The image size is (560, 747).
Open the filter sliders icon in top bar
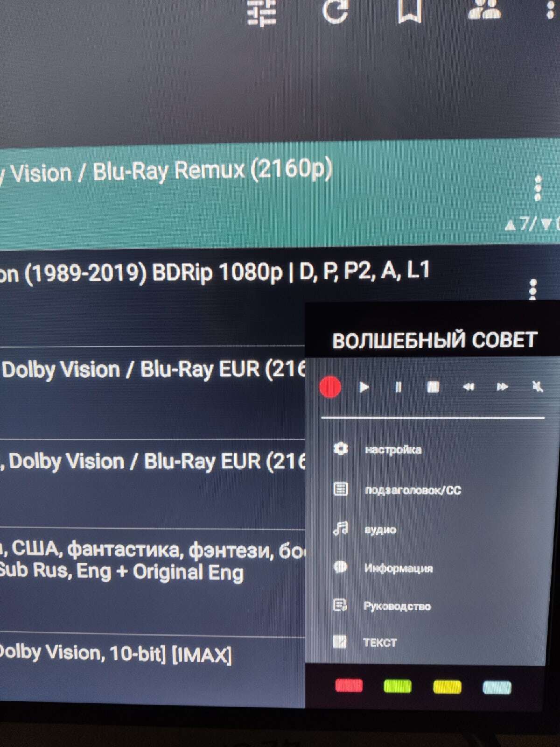tap(261, 13)
